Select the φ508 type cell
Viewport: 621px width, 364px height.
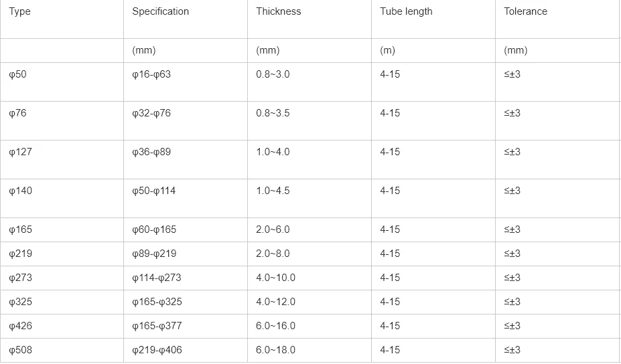[x=20, y=350]
